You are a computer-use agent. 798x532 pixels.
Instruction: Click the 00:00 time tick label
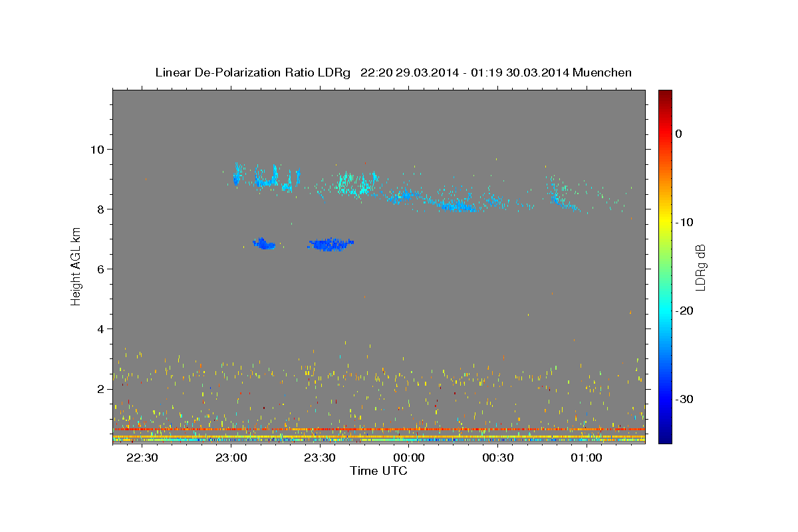point(409,458)
